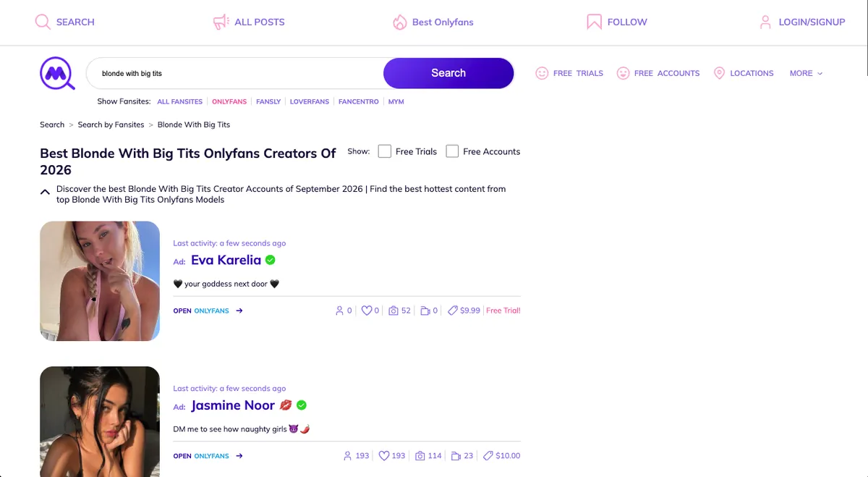Open Eva Karelia's profile thumbnail
This screenshot has width=868, height=477.
tap(100, 281)
